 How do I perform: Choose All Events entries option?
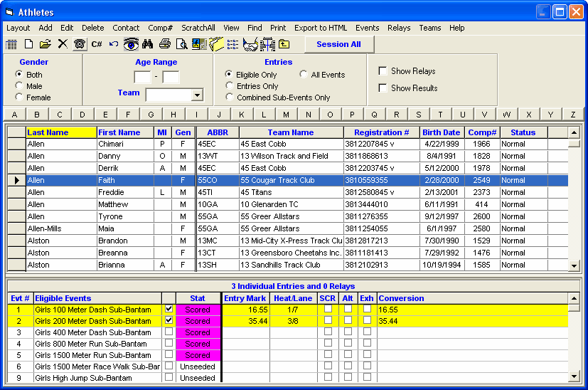coord(304,74)
